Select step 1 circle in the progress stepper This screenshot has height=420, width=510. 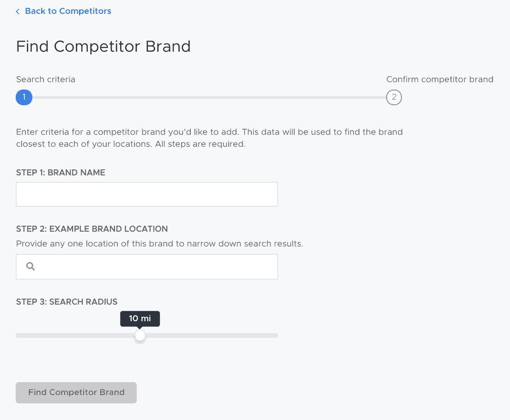pos(24,97)
